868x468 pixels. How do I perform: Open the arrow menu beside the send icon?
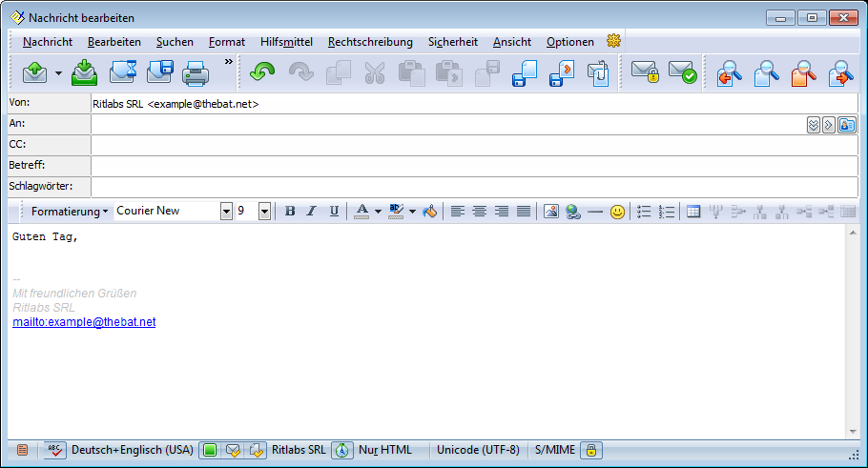pos(58,73)
